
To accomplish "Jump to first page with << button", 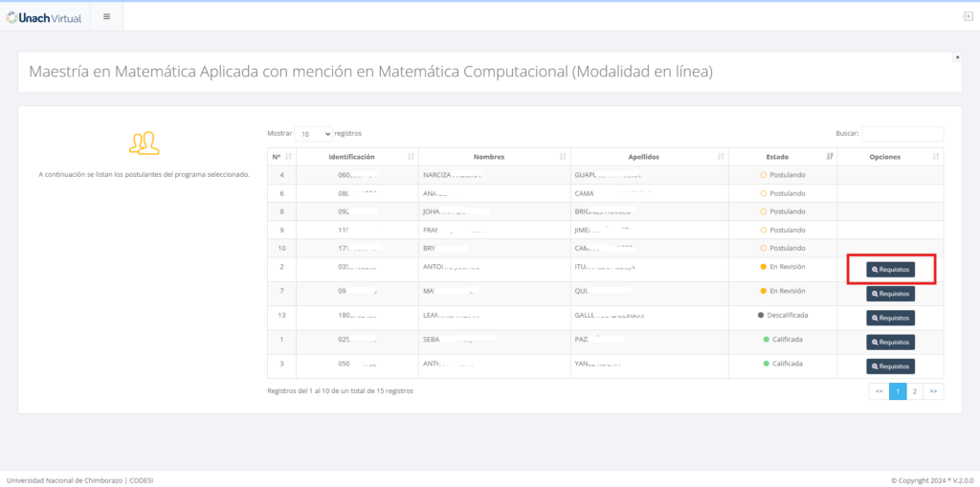I will pos(879,391).
